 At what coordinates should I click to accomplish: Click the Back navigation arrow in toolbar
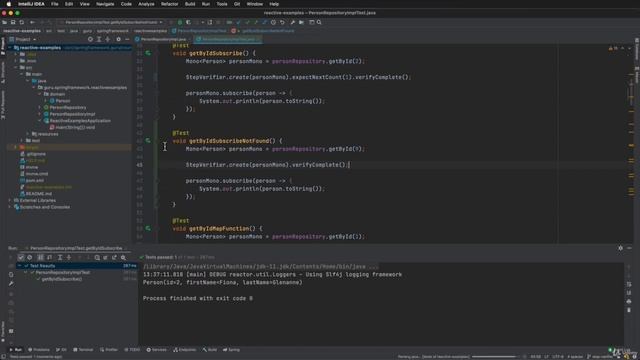click(32, 22)
